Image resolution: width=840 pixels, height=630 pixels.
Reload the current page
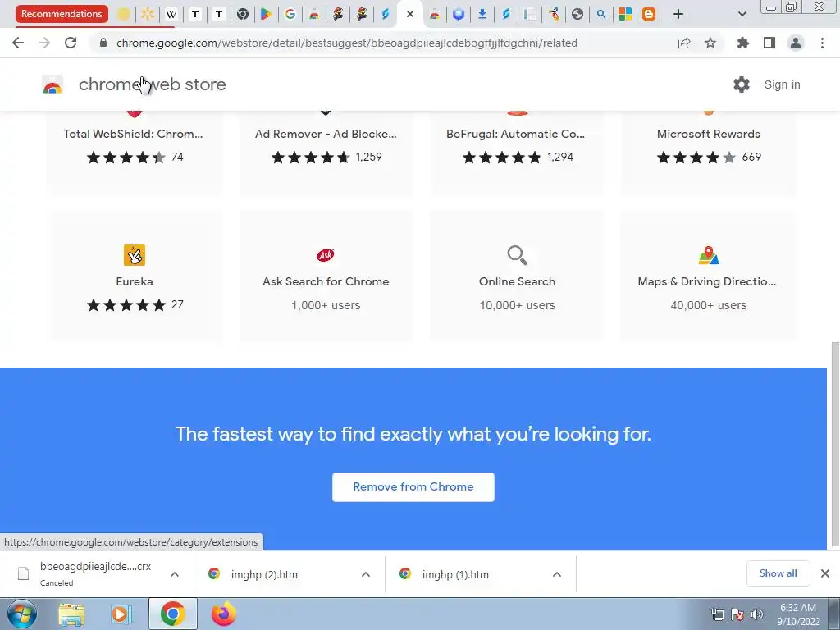tap(71, 43)
